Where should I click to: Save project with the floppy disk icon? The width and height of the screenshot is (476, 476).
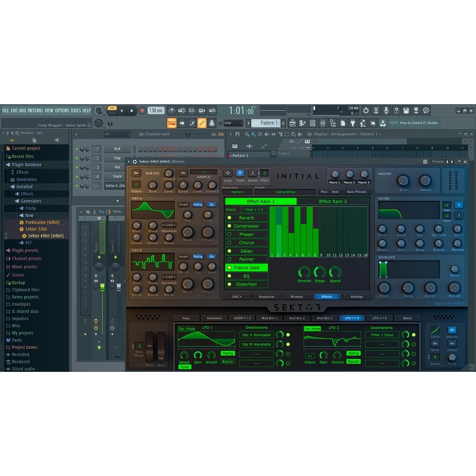(x=406, y=111)
